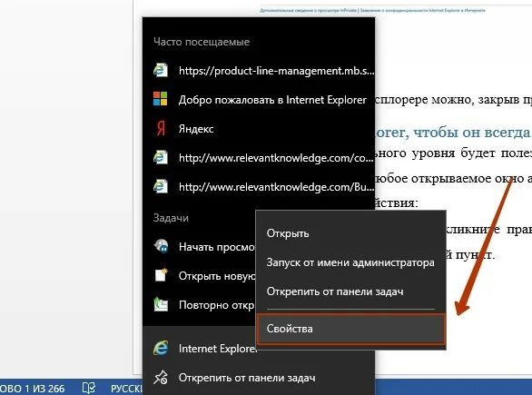This screenshot has width=532, height=395.
Task: Click the Internet Explorer 'e' logo icon
Action: point(161,348)
